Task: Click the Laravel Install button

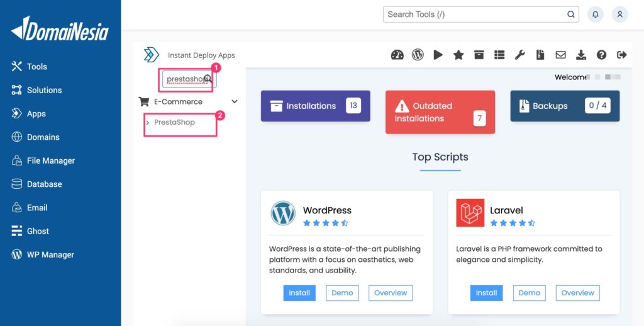Action: [486, 293]
